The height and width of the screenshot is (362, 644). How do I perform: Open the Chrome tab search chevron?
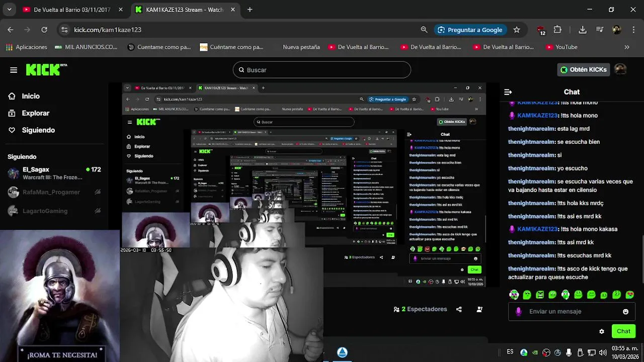(x=9, y=10)
